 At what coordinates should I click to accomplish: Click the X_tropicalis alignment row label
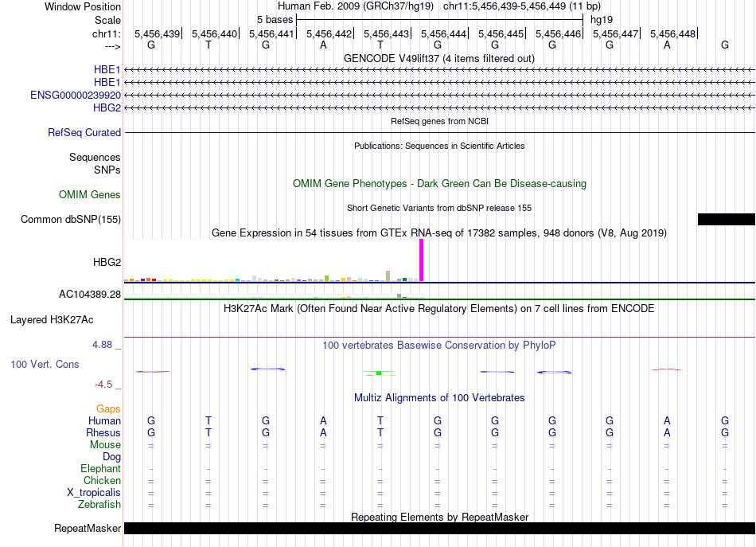[x=94, y=493]
